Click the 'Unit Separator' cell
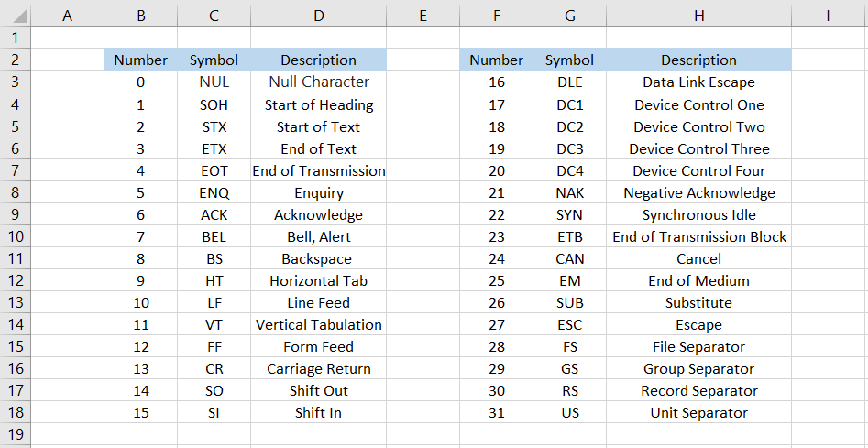The height and width of the screenshot is (448, 868). point(698,412)
